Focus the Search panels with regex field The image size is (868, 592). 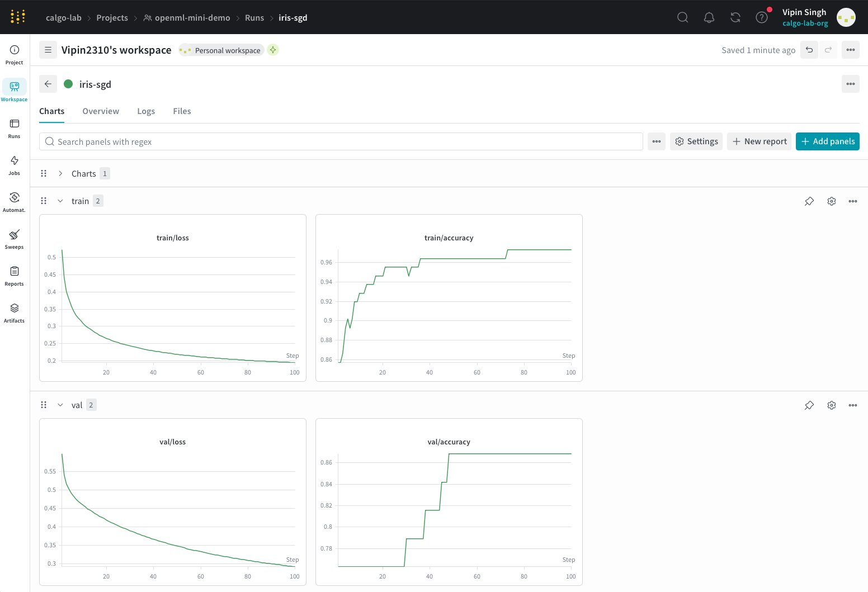[x=341, y=141]
